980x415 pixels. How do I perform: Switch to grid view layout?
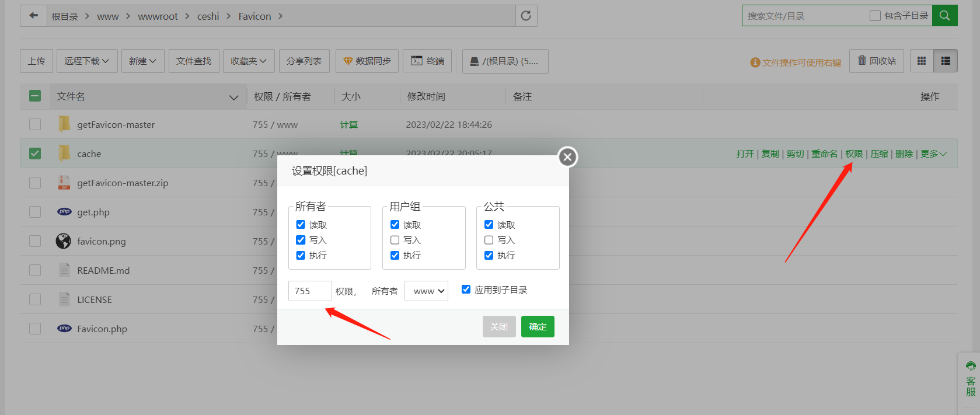922,61
